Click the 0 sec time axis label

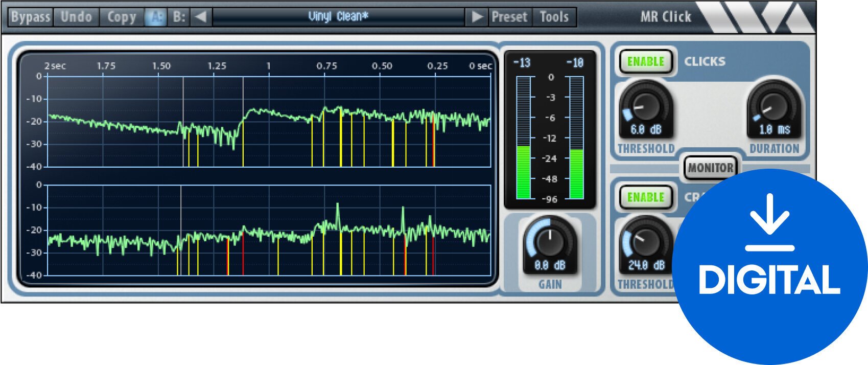(480, 66)
